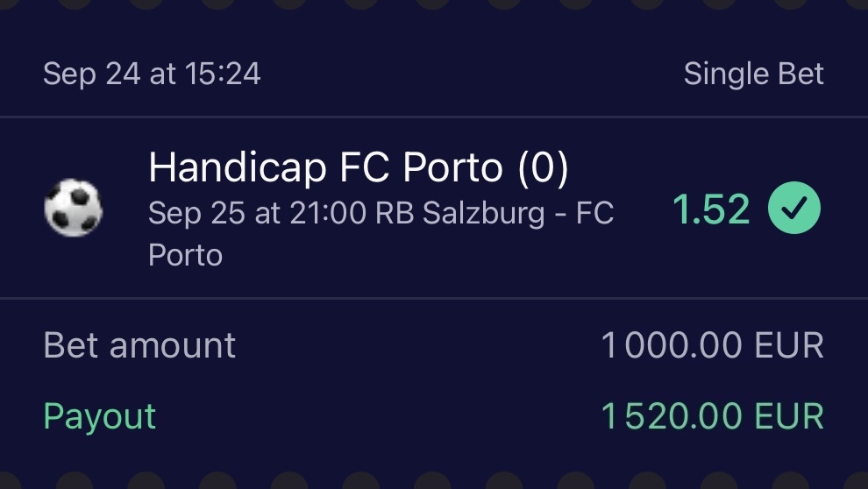The width and height of the screenshot is (868, 489).
Task: Tap the word Handicap in the bet title
Action: point(236,168)
